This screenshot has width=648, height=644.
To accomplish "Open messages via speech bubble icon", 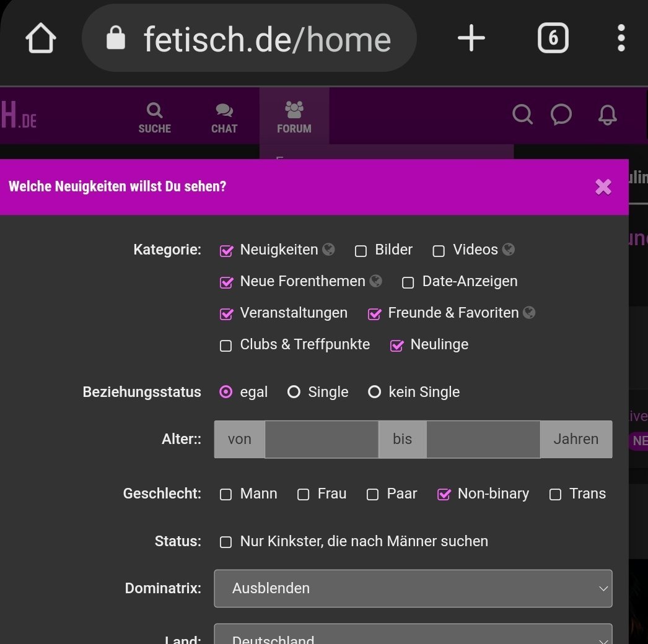I will (x=561, y=115).
